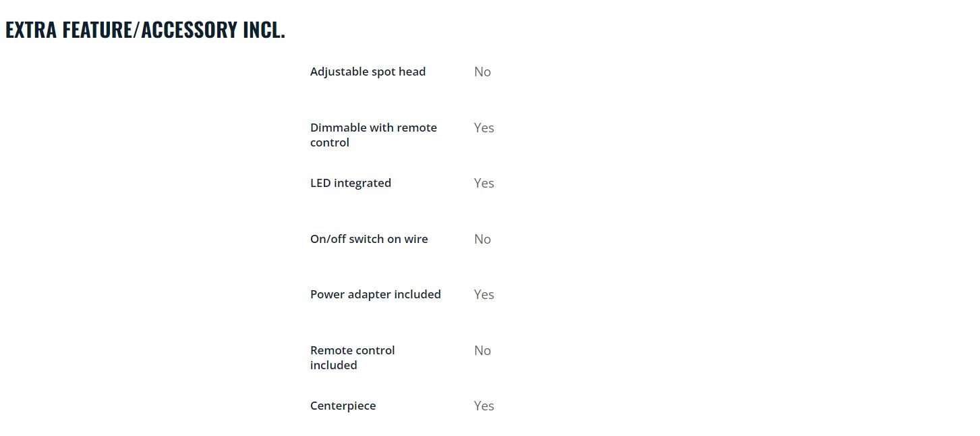
Task: Select the LED integrated label
Action: pos(351,183)
